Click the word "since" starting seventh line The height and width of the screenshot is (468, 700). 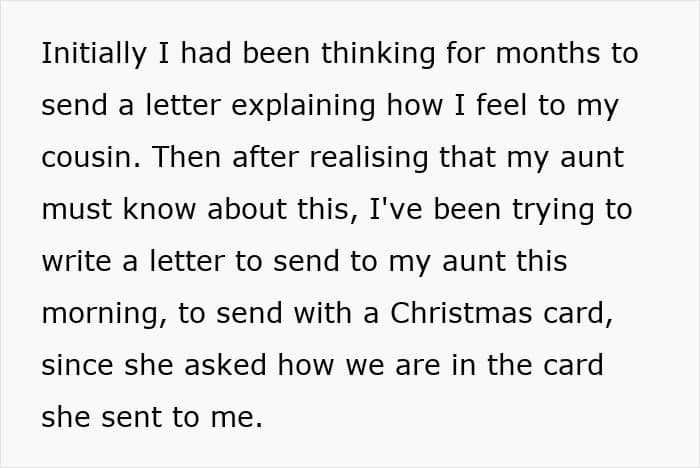[x=77, y=365]
